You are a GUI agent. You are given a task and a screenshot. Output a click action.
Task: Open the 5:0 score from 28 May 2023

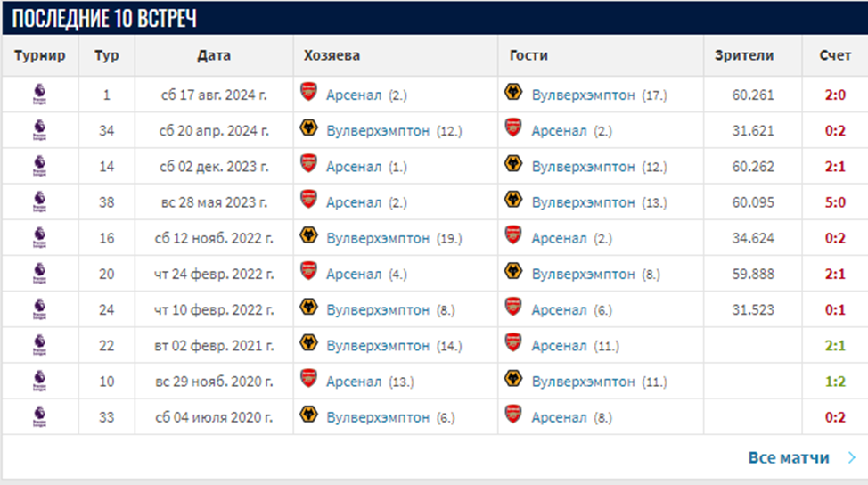pyautogui.click(x=834, y=201)
